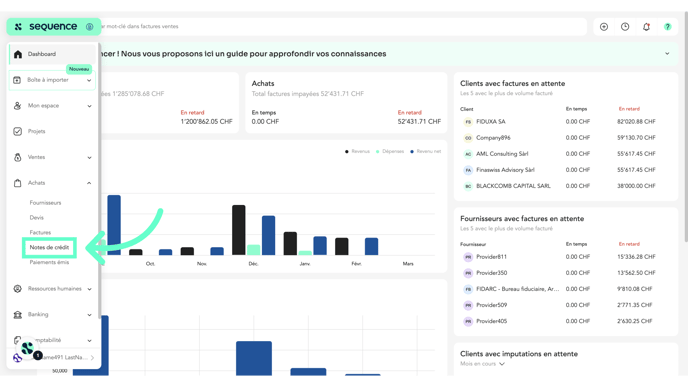Click the Company896 avatar icon
688x387 pixels.
pyautogui.click(x=468, y=138)
